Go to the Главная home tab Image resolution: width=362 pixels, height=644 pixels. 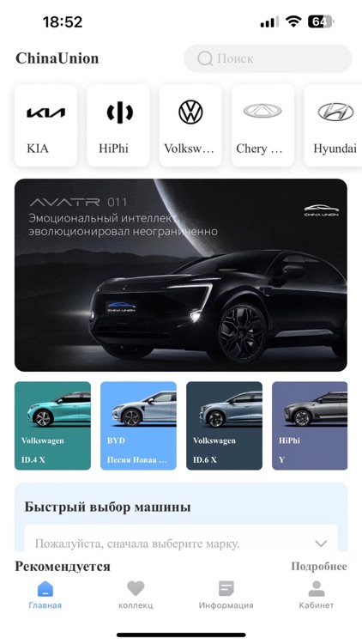pos(45,594)
